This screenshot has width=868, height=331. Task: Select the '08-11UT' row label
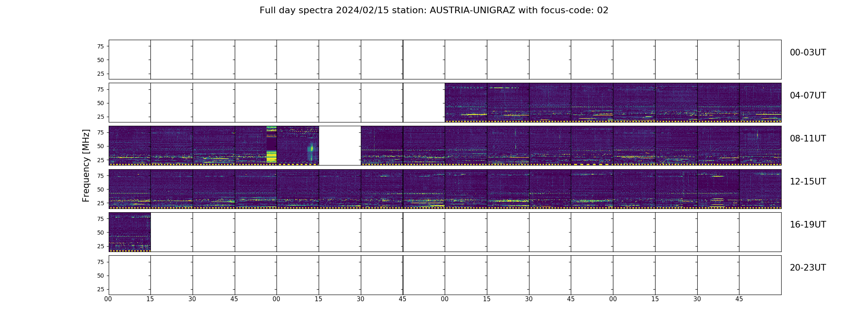(x=808, y=139)
